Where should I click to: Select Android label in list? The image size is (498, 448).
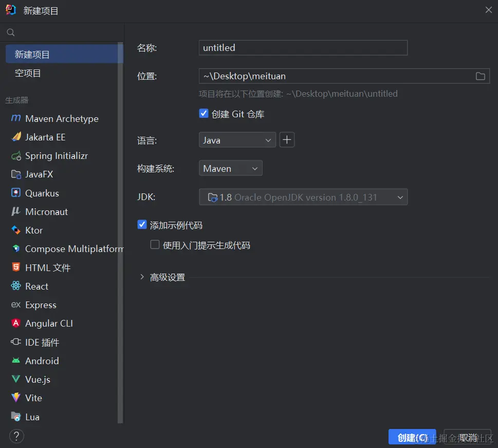click(x=42, y=361)
